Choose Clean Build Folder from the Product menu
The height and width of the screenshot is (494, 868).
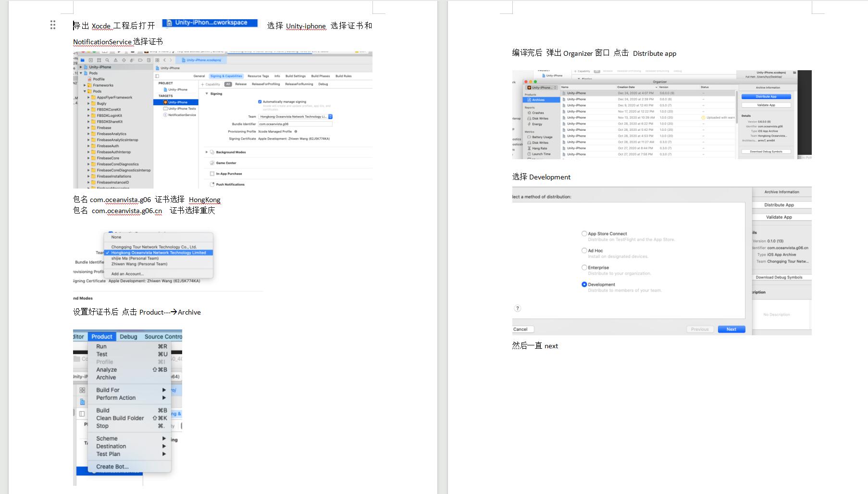120,418
